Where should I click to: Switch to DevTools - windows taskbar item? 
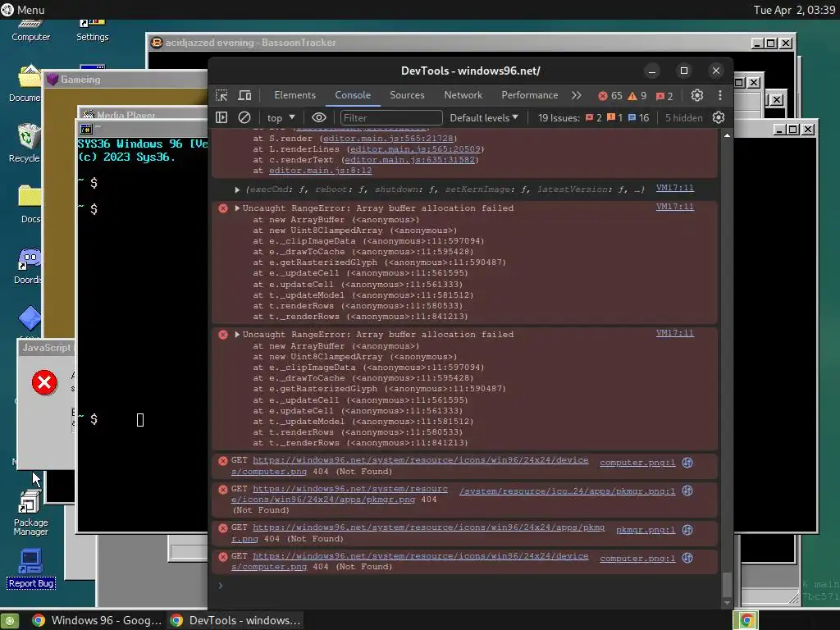tap(235, 620)
